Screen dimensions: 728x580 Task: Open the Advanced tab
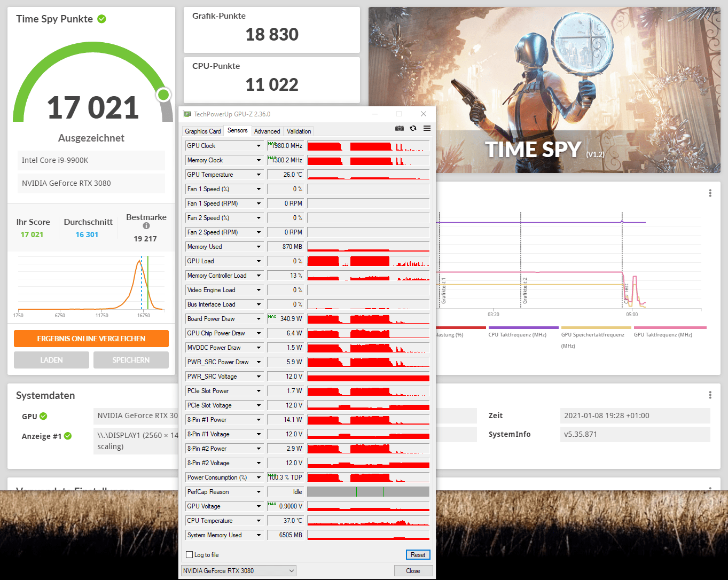click(x=267, y=131)
